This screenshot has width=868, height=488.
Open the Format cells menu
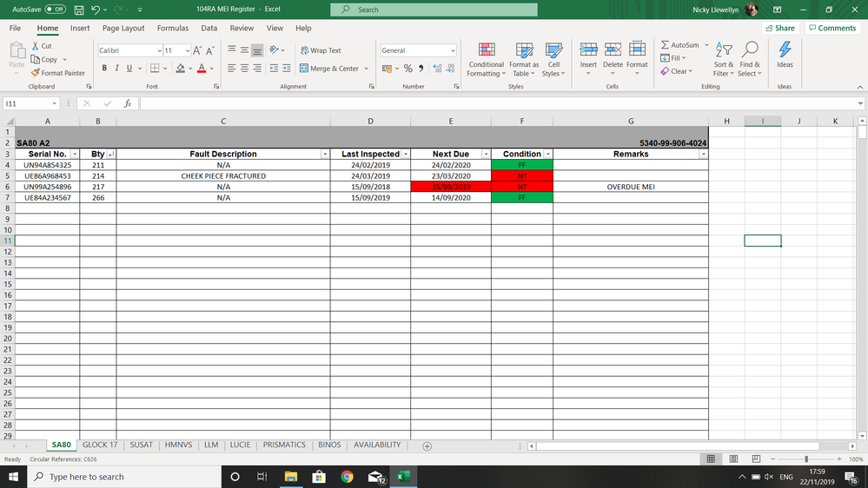coord(637,58)
